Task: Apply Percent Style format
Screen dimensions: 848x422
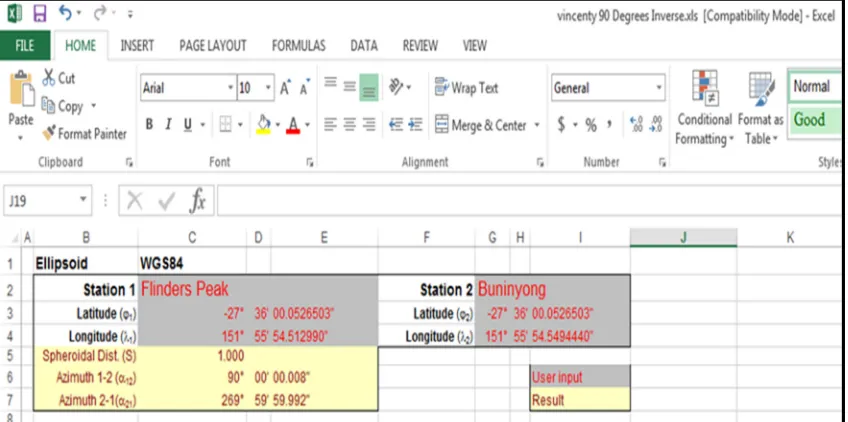Action: tap(591, 126)
